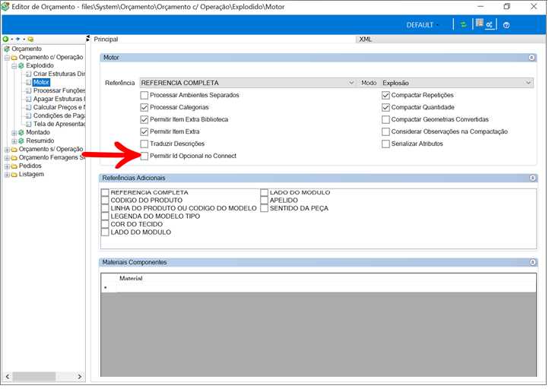Expand the Listagem tree node
This screenshot has width=552, height=392.
[7, 176]
